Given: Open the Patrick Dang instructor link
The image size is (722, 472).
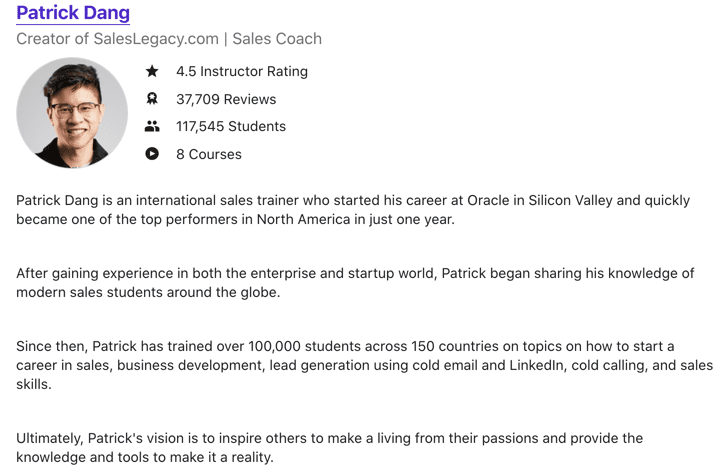Looking at the screenshot, I should (73, 12).
